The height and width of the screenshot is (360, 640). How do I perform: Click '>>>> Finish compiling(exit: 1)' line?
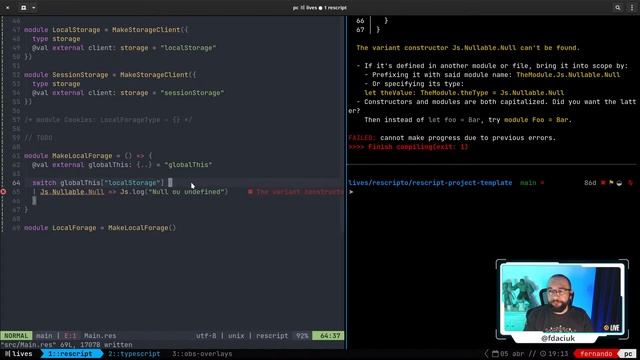pyautogui.click(x=408, y=147)
